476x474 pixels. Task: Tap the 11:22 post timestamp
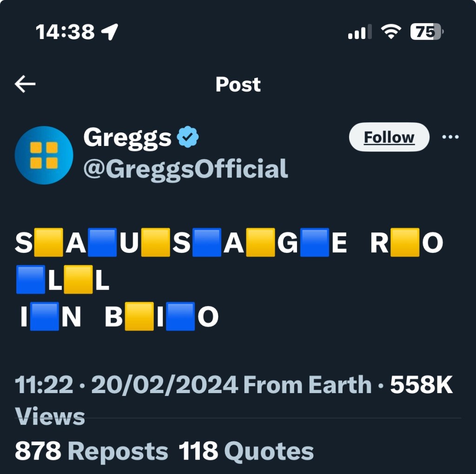pos(44,385)
